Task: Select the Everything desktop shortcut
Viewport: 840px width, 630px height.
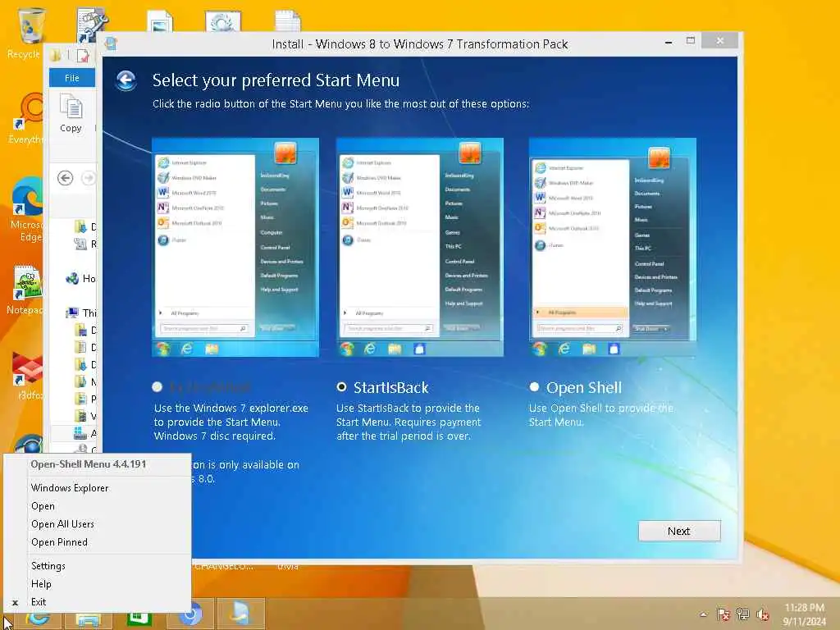Action: coord(28,118)
